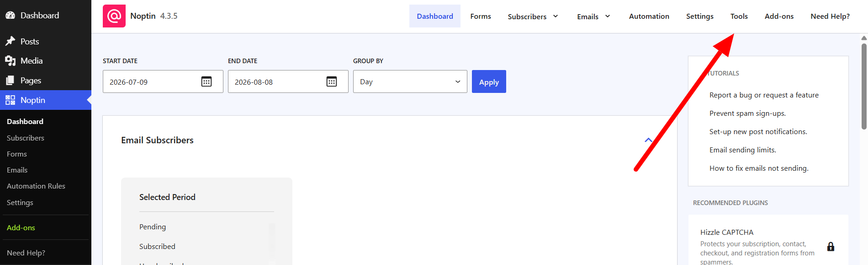Open the Group By Day dropdown

[410, 81]
